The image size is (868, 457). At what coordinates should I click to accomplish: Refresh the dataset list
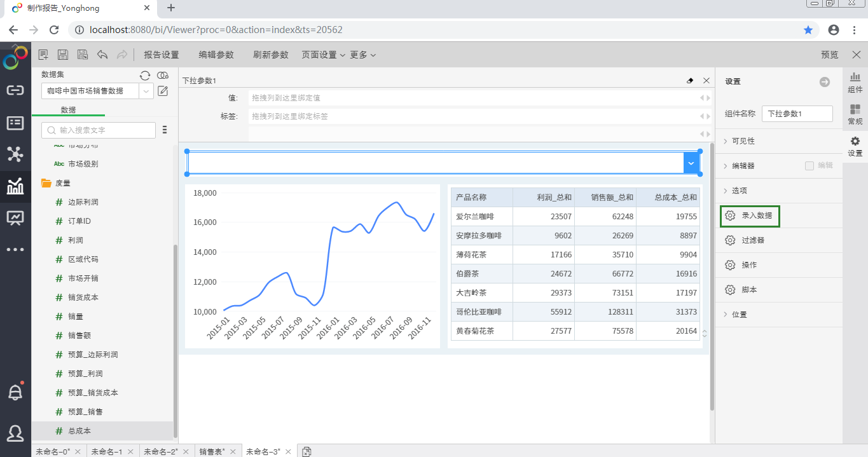(x=145, y=76)
